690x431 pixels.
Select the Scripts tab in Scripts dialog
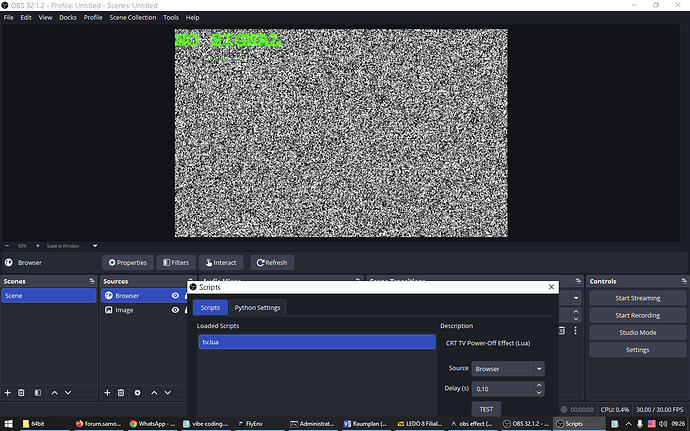210,307
